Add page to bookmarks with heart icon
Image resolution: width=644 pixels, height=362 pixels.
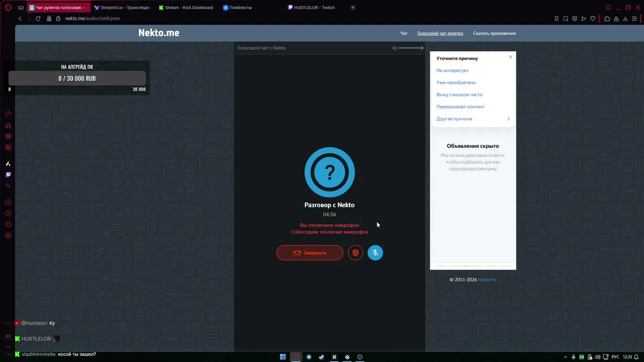pos(593,19)
